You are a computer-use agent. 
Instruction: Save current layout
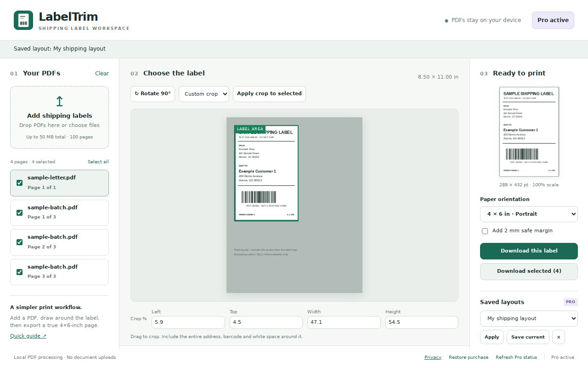528,337
